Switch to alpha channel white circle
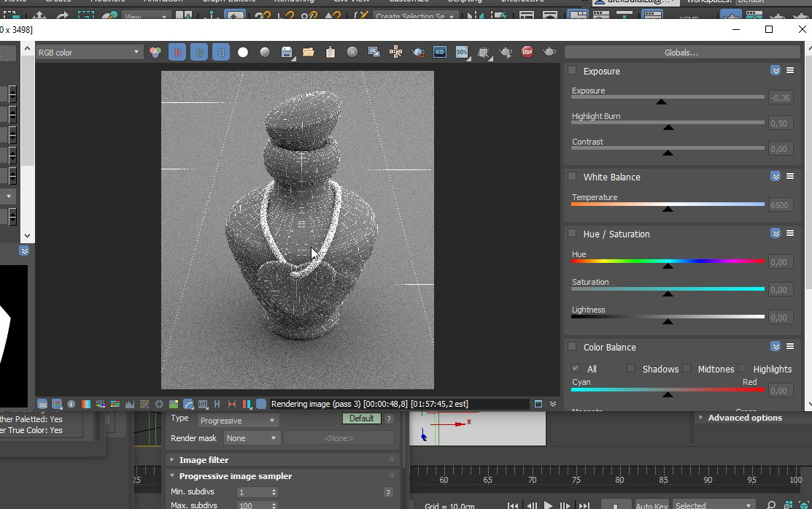The image size is (812, 509). [x=243, y=53]
